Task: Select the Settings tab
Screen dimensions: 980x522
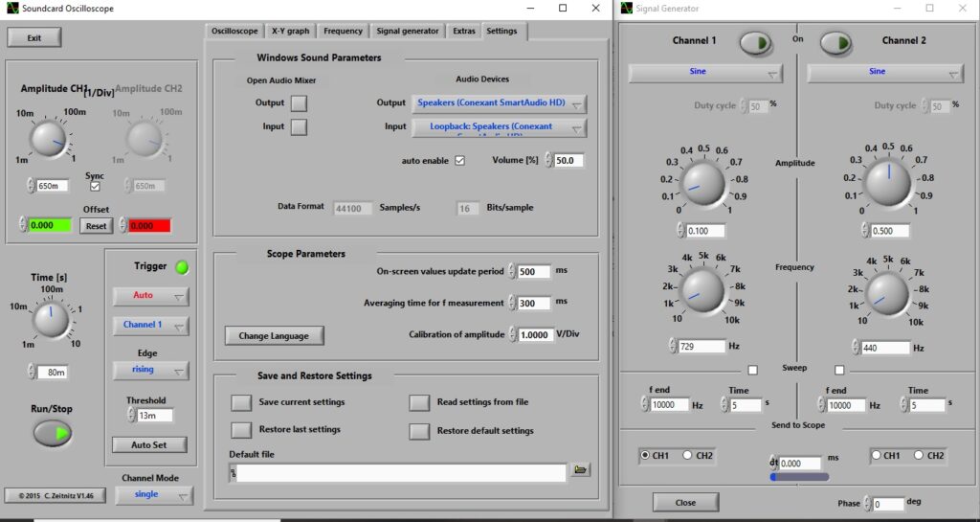Action: coord(501,32)
